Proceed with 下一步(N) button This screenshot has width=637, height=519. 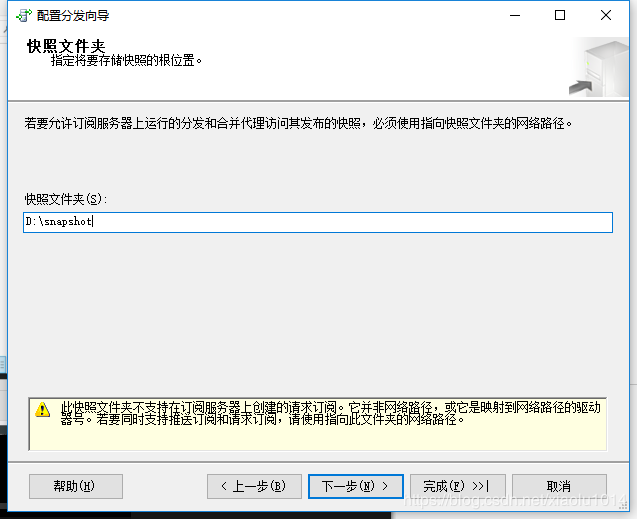(356, 486)
